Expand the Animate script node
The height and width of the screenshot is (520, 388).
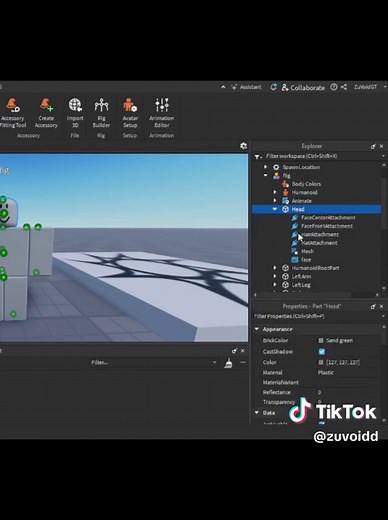(x=275, y=200)
